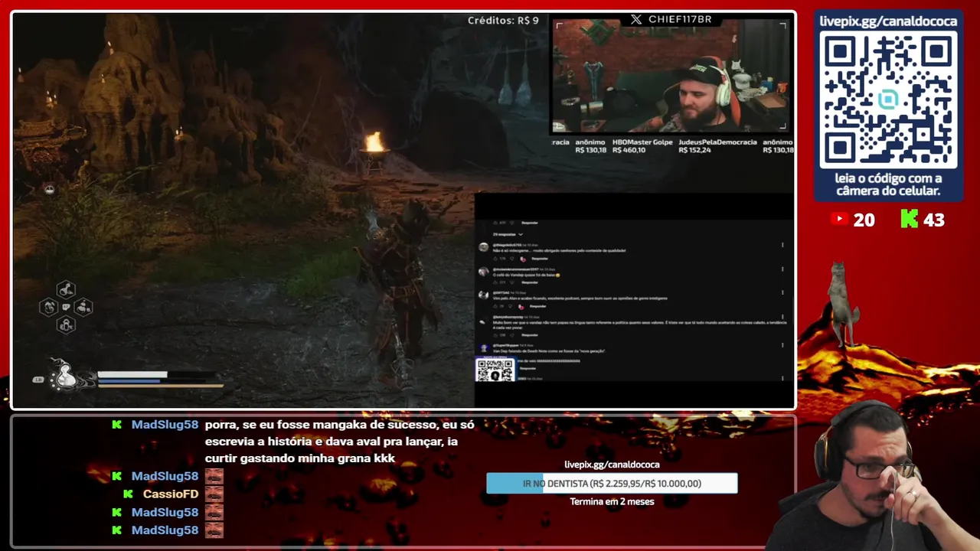Click the small QR code over the comments

[495, 370]
